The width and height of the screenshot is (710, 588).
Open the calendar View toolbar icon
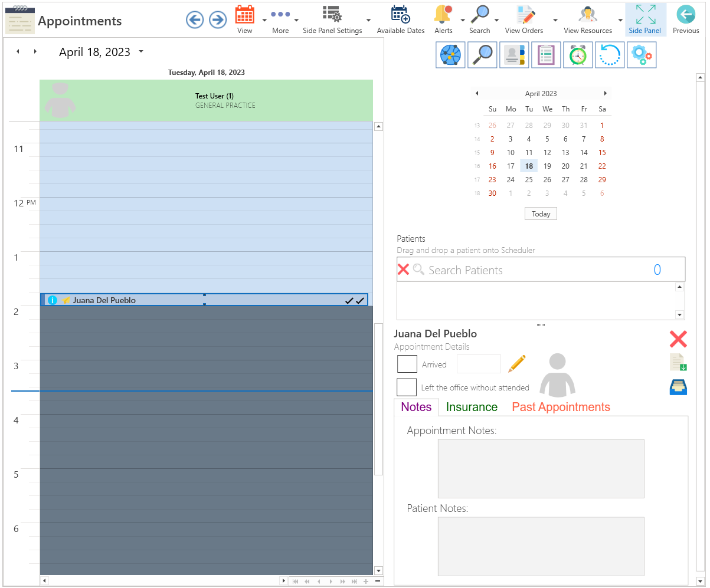click(x=245, y=19)
